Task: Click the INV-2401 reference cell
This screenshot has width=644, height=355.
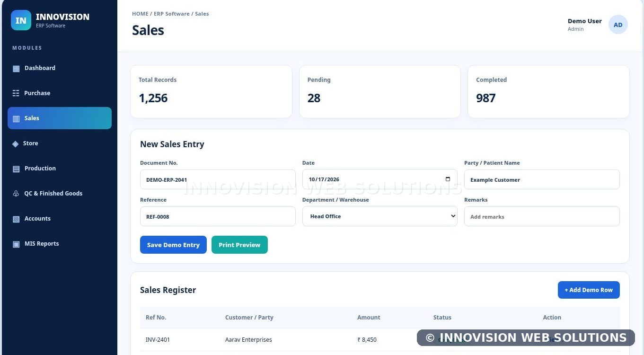Action: (x=158, y=340)
